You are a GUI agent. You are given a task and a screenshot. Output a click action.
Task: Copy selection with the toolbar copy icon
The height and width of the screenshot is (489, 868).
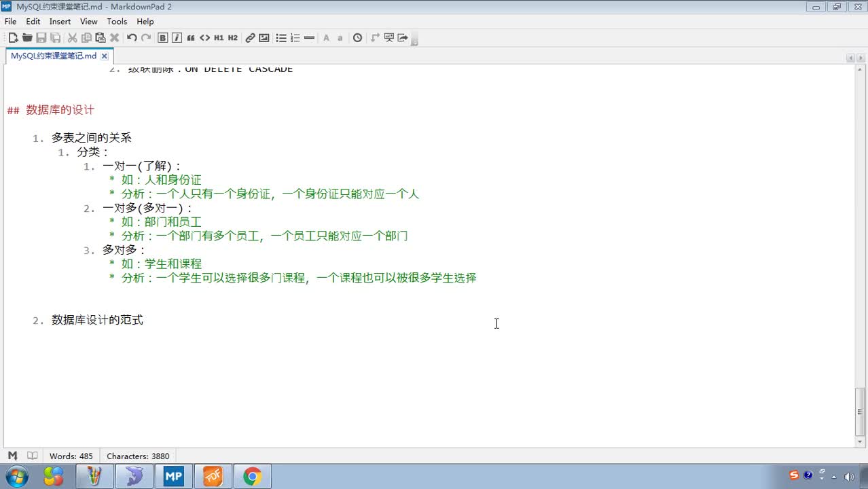pos(86,38)
